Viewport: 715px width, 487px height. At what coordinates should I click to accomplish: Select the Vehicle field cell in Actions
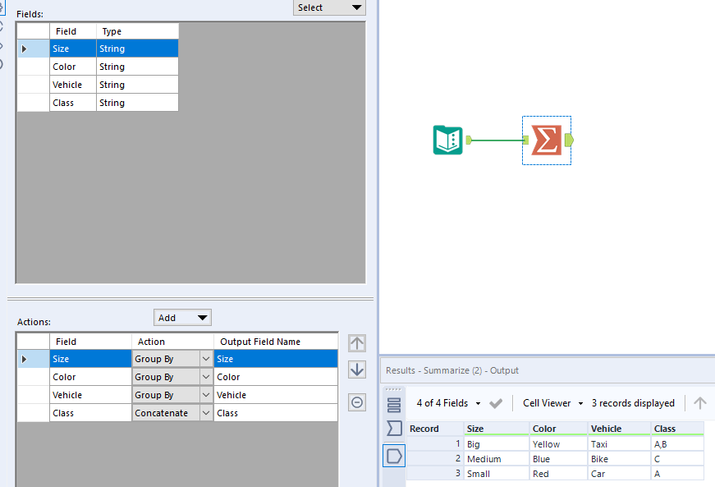(x=90, y=395)
